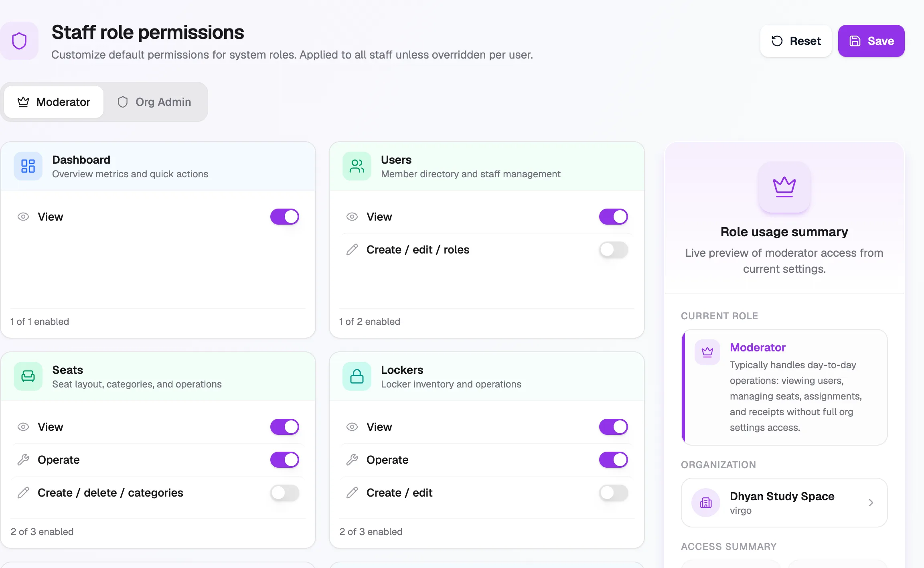
Task: Switch to the Org Admin tab
Action: pyautogui.click(x=154, y=102)
